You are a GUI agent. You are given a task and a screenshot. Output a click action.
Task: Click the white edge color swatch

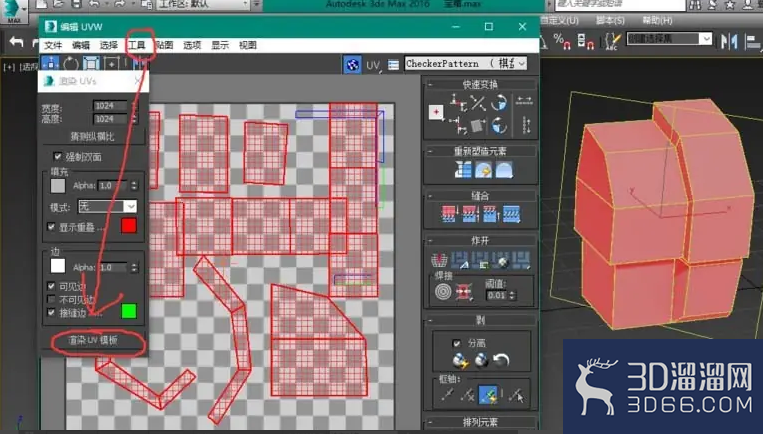(58, 266)
